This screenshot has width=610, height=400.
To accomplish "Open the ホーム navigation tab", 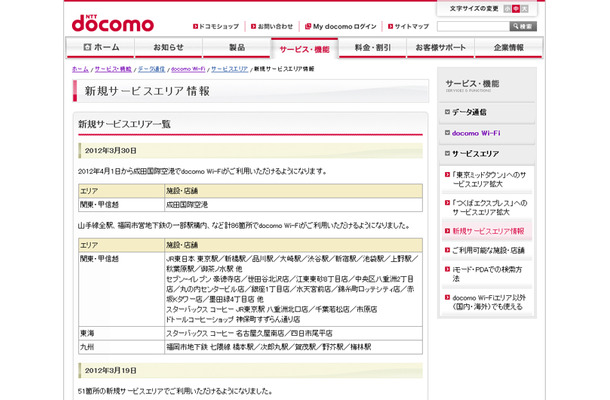I will (100, 47).
